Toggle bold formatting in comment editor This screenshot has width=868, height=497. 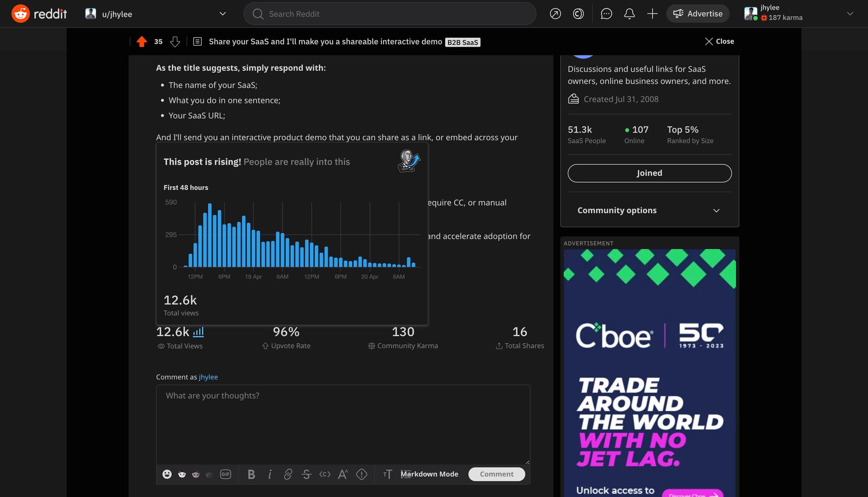(x=251, y=474)
